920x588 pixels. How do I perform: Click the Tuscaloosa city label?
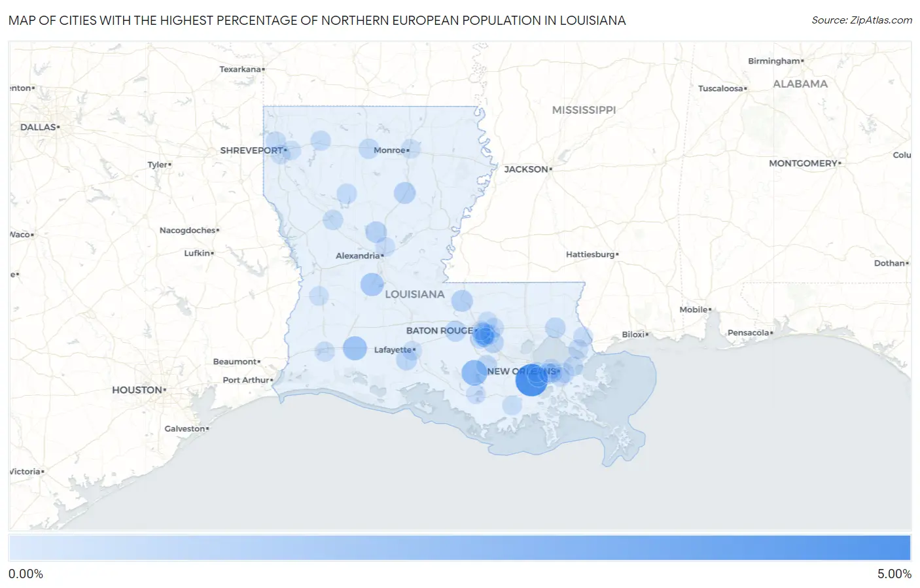tap(720, 88)
